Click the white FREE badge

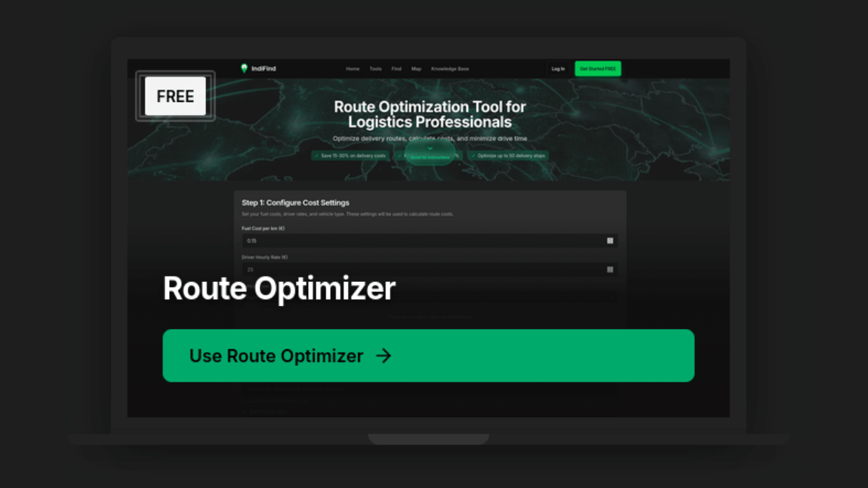[x=175, y=96]
